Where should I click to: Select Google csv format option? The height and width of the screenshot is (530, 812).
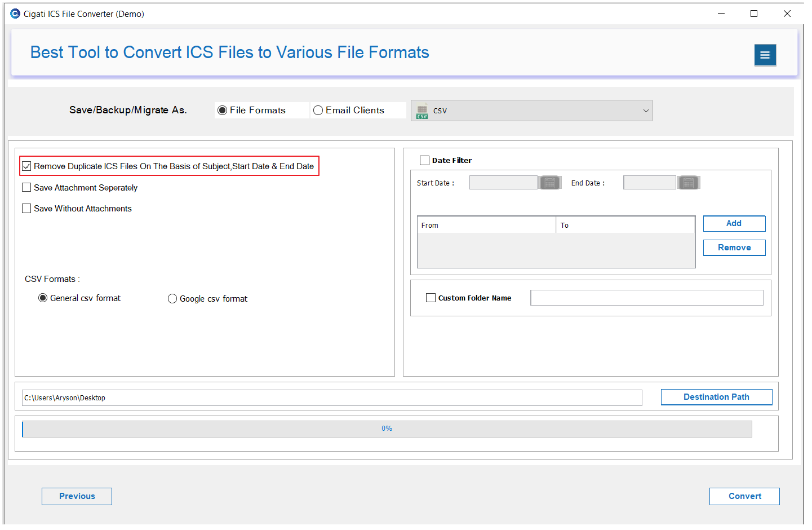pyautogui.click(x=172, y=298)
